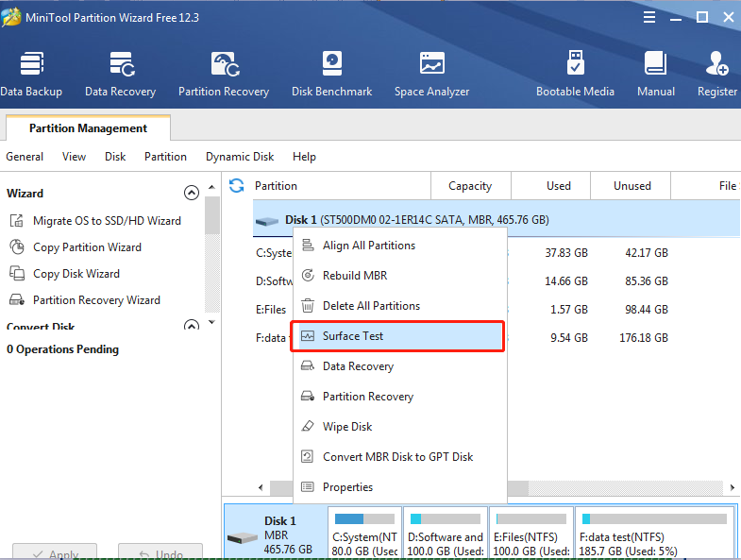Open Copy Partition Wizard link
741x560 pixels.
pyautogui.click(x=87, y=247)
